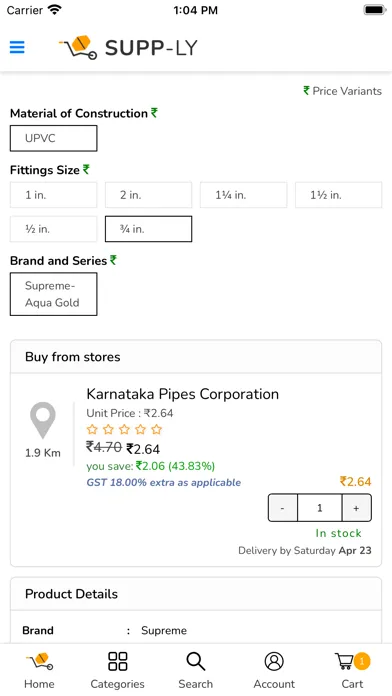Choose the ½ in. fittings size
392x696 pixels.
(53, 229)
